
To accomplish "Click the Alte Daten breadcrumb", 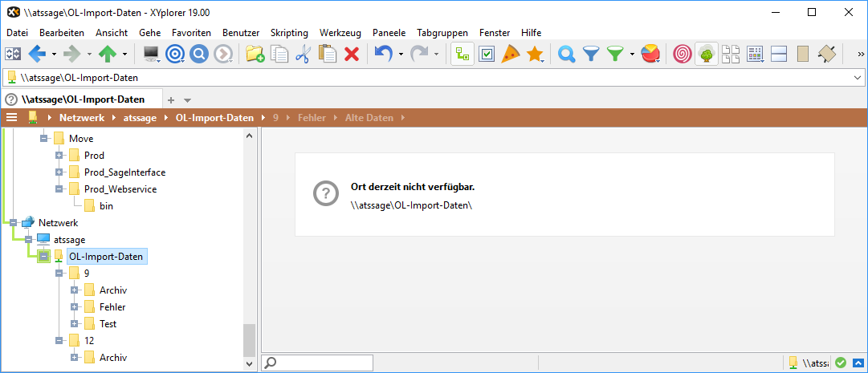I will coord(369,118).
